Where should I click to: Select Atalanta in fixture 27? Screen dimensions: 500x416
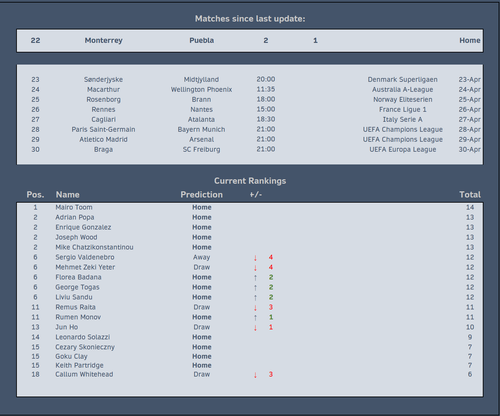coord(201,119)
